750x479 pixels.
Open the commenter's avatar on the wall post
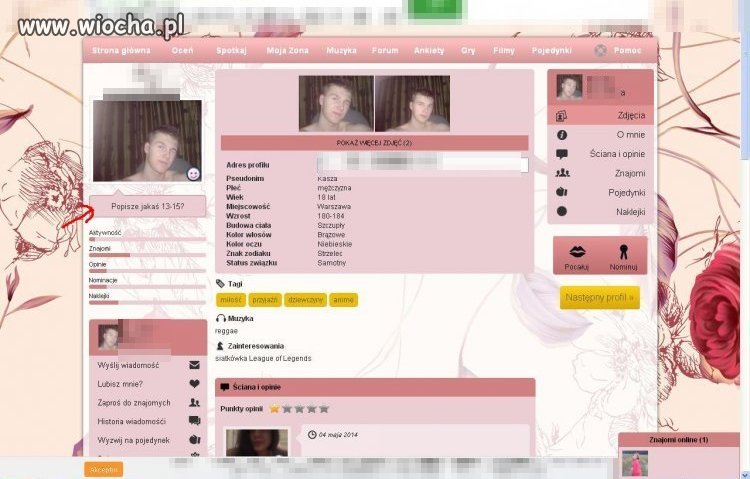tap(257, 443)
